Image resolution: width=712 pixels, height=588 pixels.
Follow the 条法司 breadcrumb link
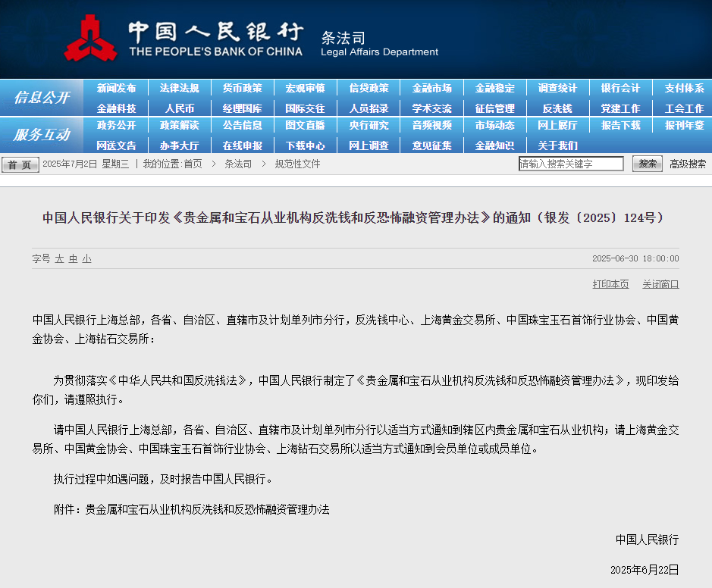(x=238, y=164)
